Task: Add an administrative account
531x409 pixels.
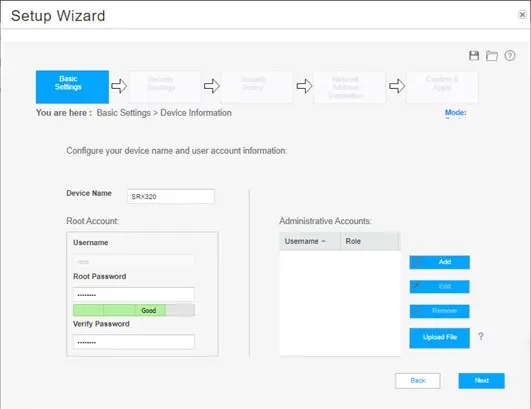Action: point(439,262)
